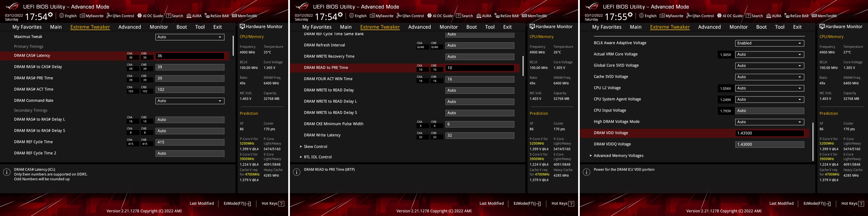Viewport: 868px width, 216px height.
Task: Click AURA in the middle screenshot toolbar
Action: (x=484, y=16)
